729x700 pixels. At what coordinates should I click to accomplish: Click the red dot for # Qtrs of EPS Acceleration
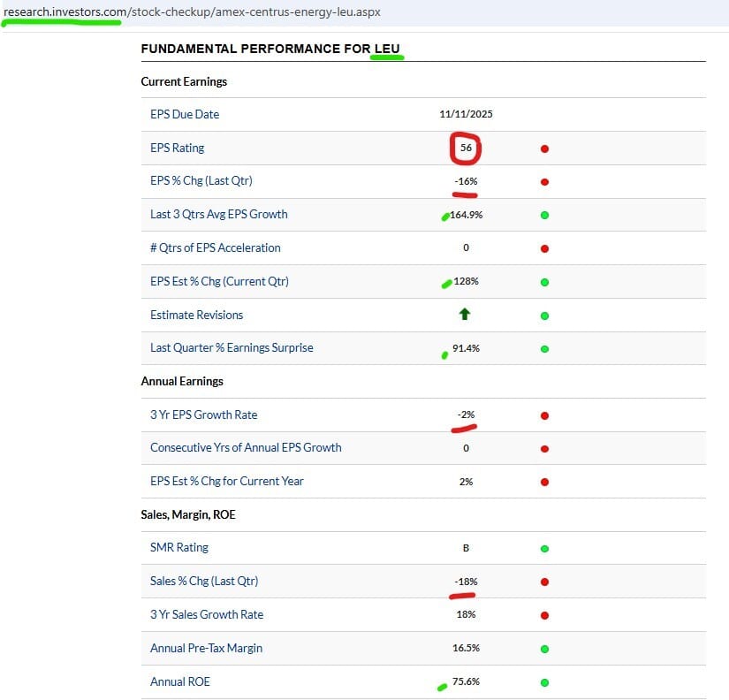point(544,249)
